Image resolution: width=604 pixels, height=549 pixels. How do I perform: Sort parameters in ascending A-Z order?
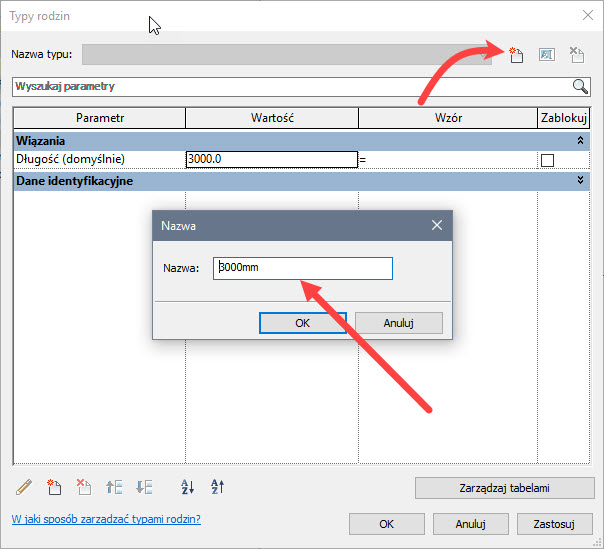click(x=187, y=488)
